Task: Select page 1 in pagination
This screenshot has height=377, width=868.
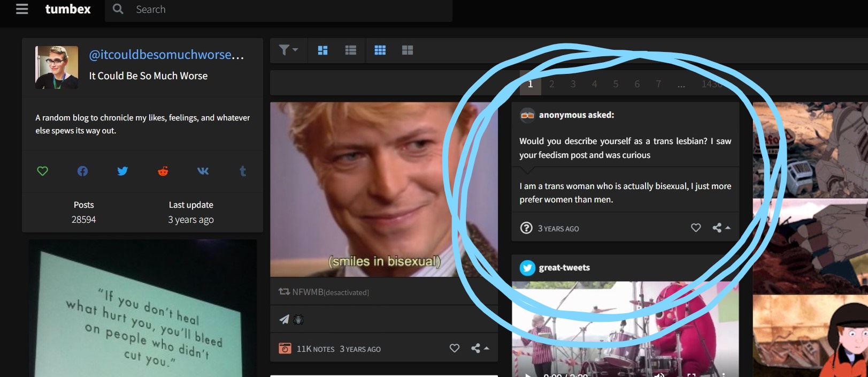Action: (x=531, y=84)
